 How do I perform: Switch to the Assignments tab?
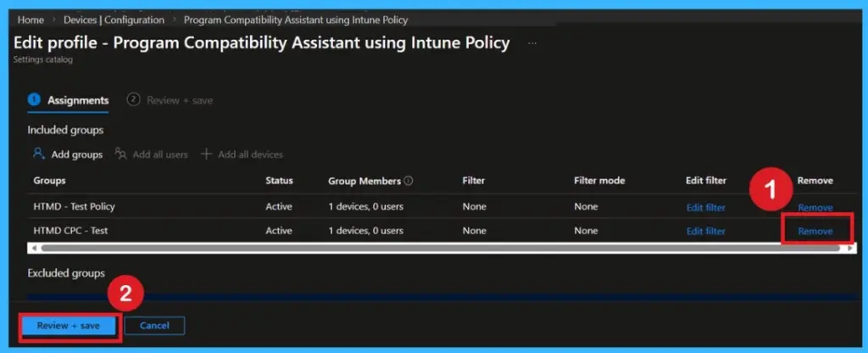(68, 100)
